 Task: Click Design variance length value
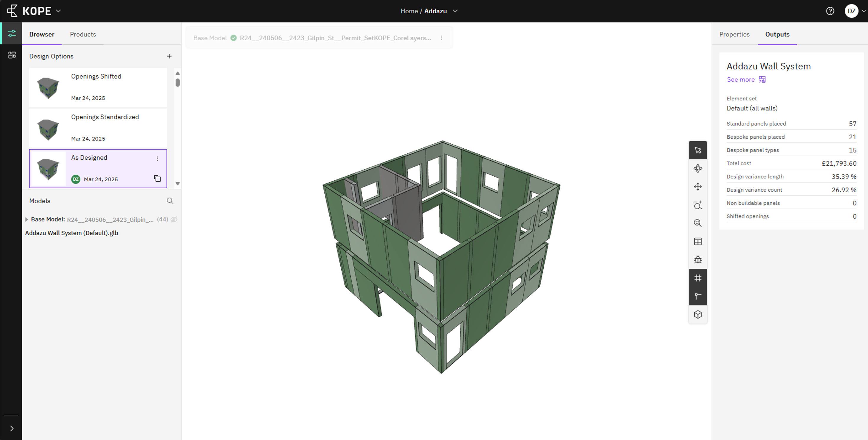tap(844, 177)
